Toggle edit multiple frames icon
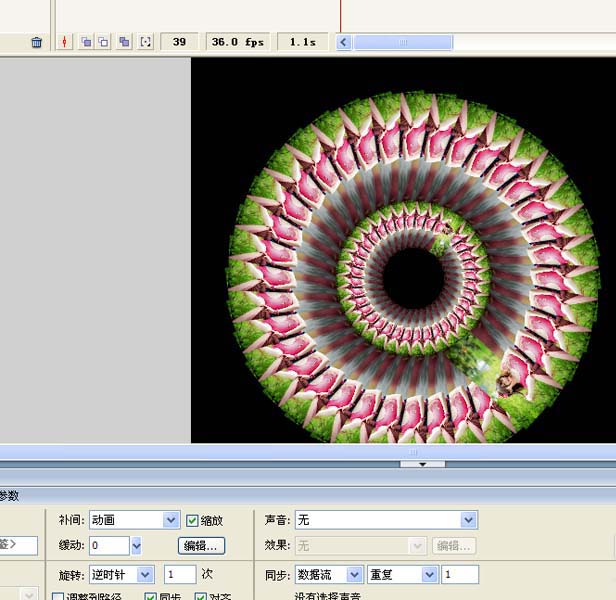 [x=124, y=42]
